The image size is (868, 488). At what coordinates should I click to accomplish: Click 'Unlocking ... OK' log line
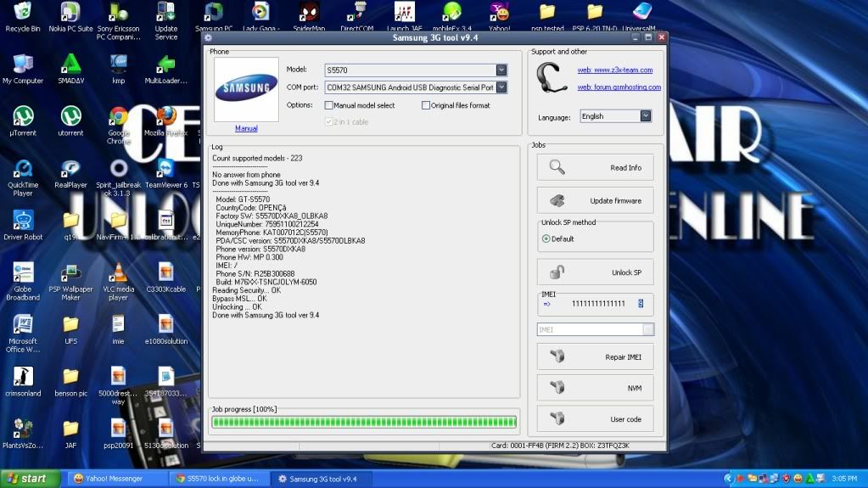point(238,307)
